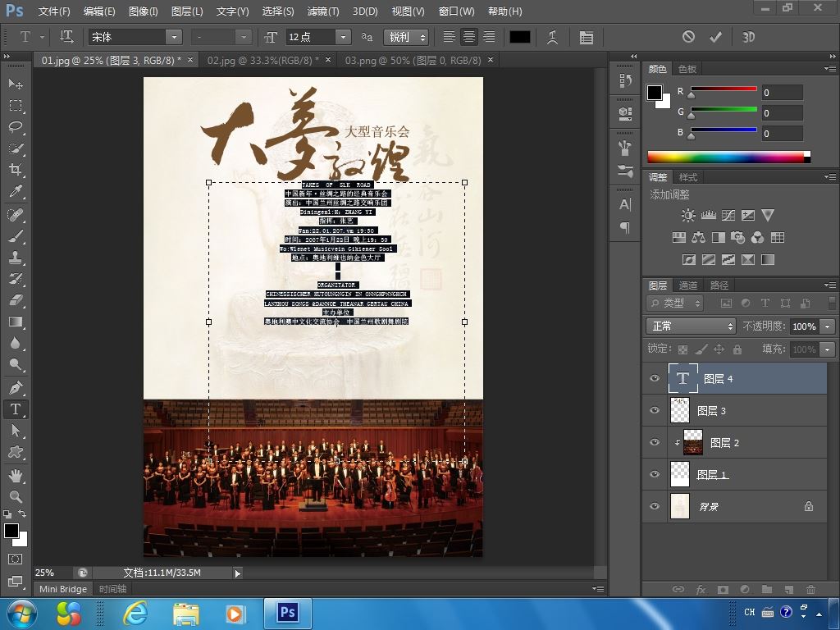Select the Path Selection tool
The height and width of the screenshot is (630, 840).
click(16, 431)
